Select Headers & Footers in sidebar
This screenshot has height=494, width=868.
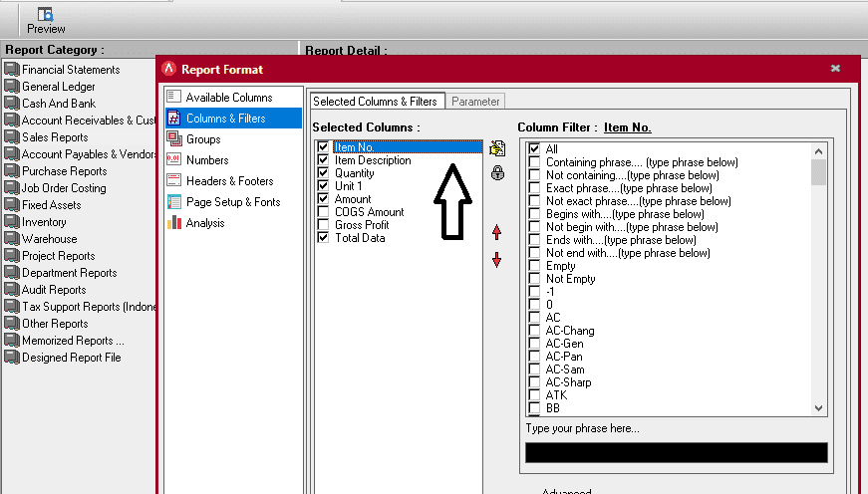228,181
